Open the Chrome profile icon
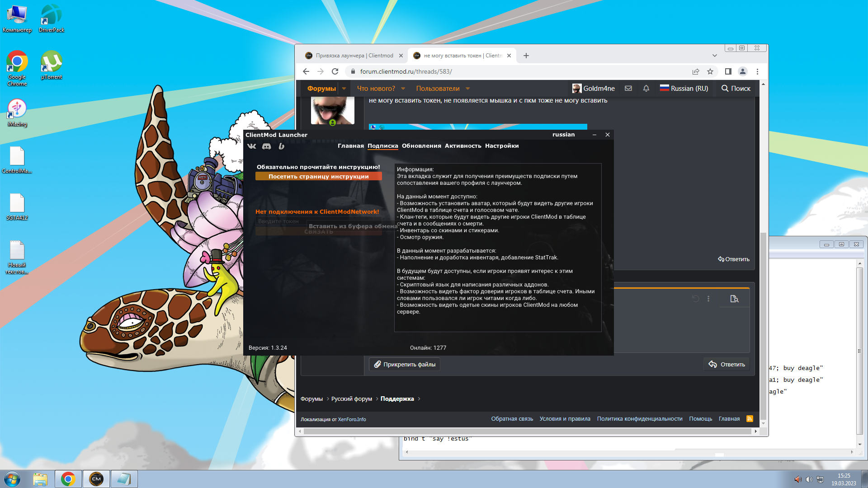 tap(742, 71)
